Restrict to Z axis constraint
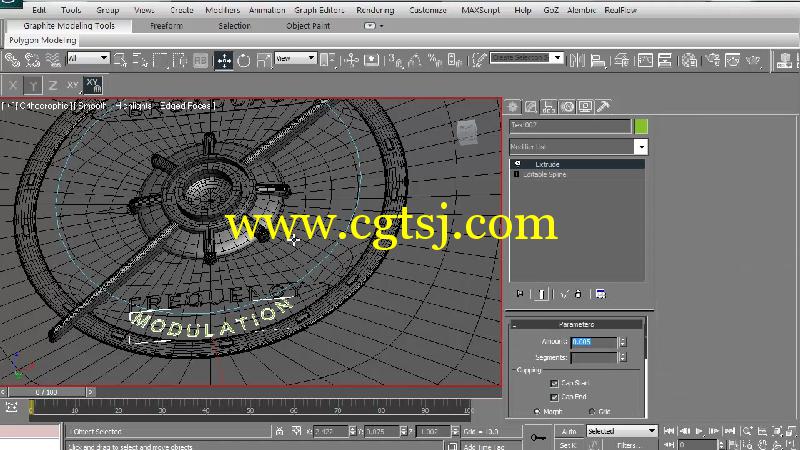 click(x=53, y=85)
